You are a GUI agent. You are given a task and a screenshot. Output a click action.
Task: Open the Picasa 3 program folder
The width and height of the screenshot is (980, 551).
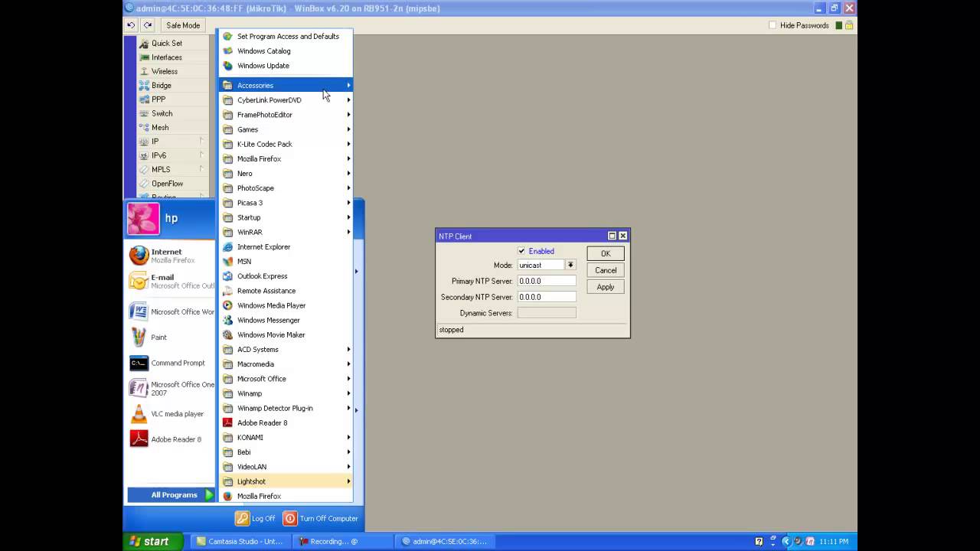(286, 203)
